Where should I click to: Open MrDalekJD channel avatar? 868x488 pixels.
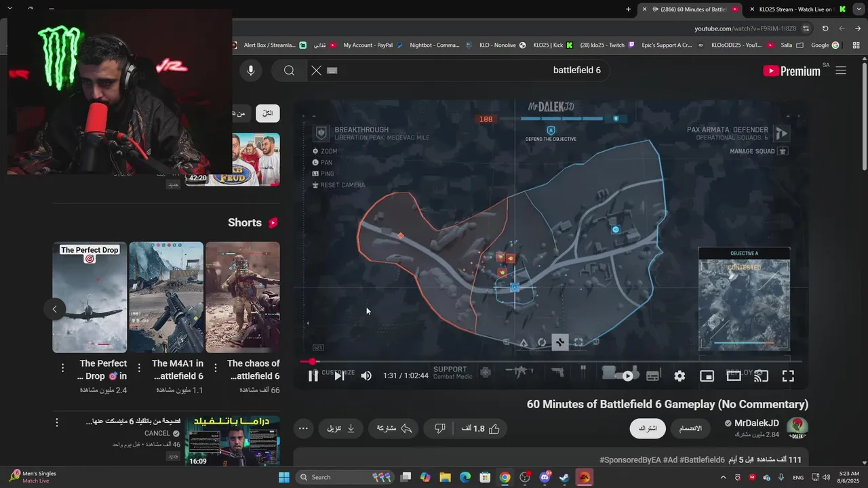point(797,428)
